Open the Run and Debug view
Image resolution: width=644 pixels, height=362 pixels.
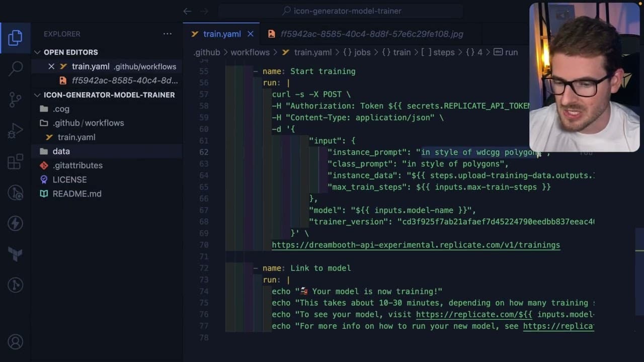[x=15, y=131]
